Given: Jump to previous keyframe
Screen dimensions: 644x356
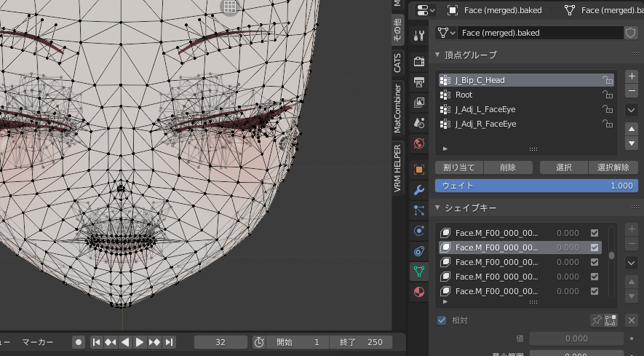Looking at the screenshot, I should [111, 342].
